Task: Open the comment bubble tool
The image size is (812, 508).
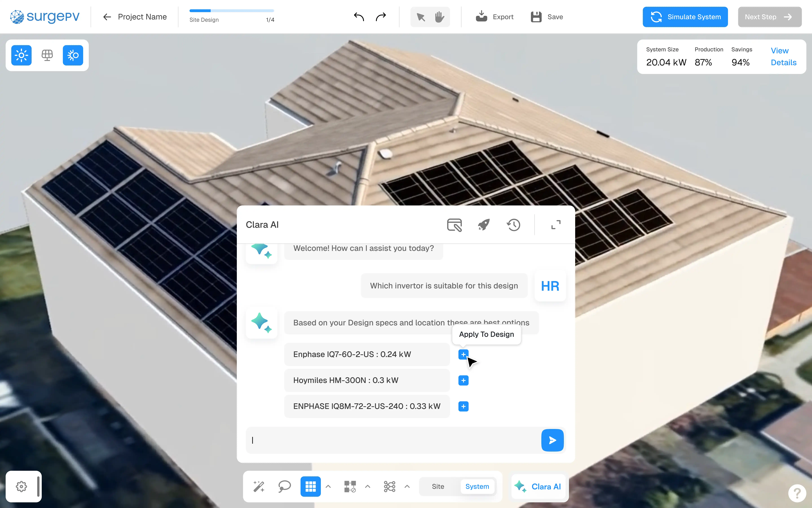Action: point(284,487)
